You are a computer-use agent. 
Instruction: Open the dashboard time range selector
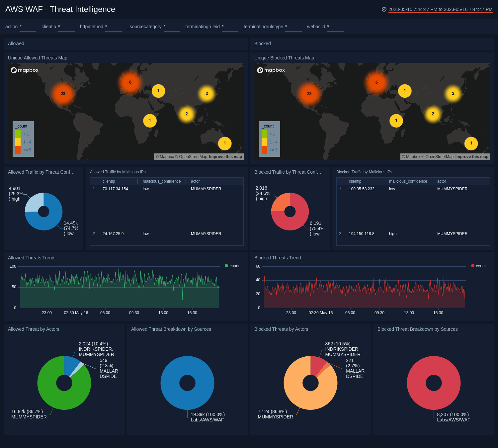(x=440, y=9)
